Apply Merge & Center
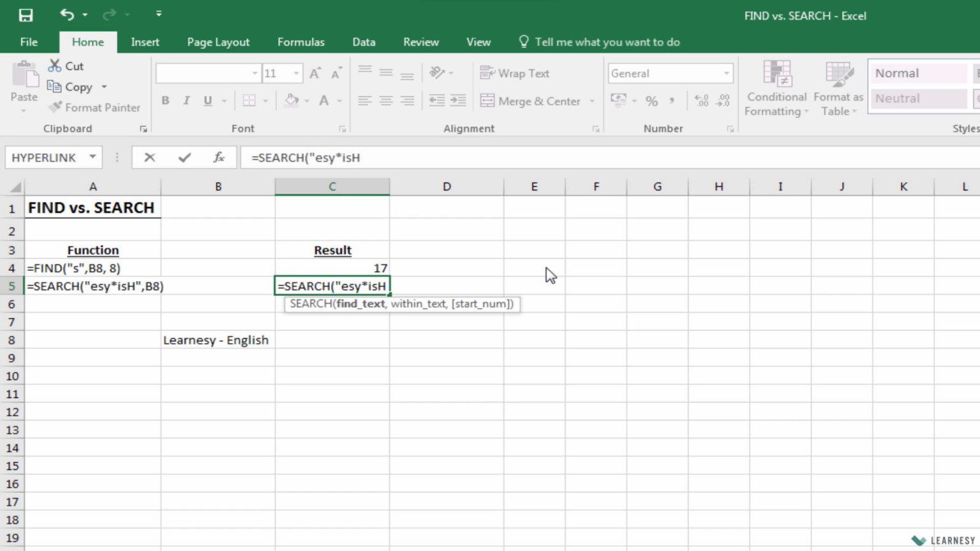 point(538,101)
